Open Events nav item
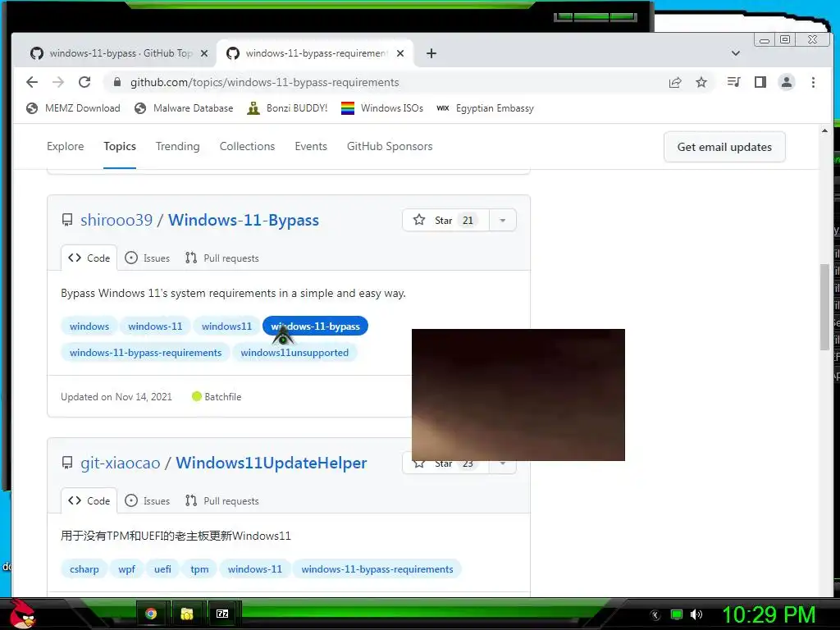Viewport: 840px width, 630px height. [311, 146]
